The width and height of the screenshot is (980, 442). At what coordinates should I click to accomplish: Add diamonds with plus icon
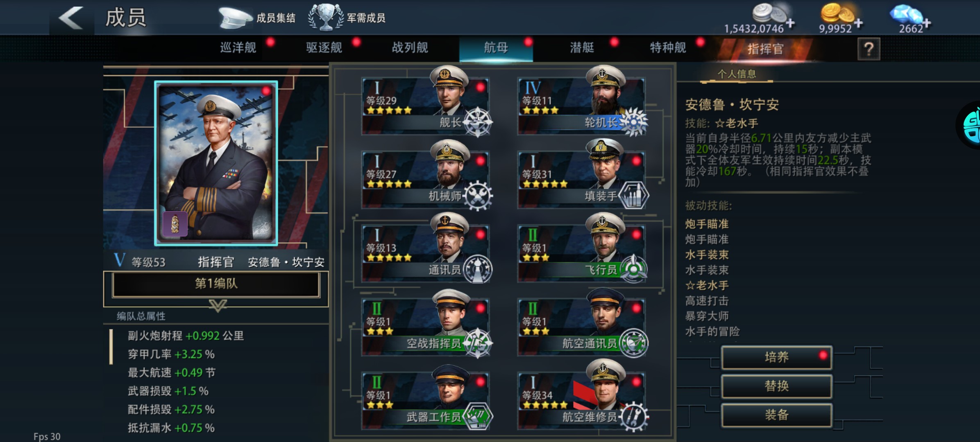point(927,23)
